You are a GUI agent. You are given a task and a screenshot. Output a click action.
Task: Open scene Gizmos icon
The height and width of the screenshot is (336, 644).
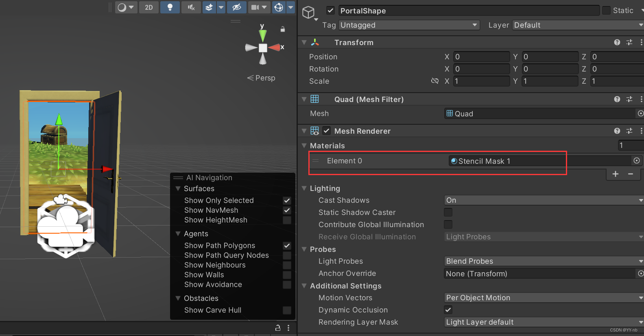(x=279, y=7)
